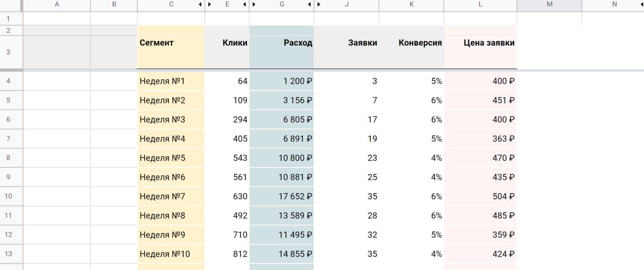Select row 8 by its row number
The height and width of the screenshot is (270, 644).
pos(8,158)
